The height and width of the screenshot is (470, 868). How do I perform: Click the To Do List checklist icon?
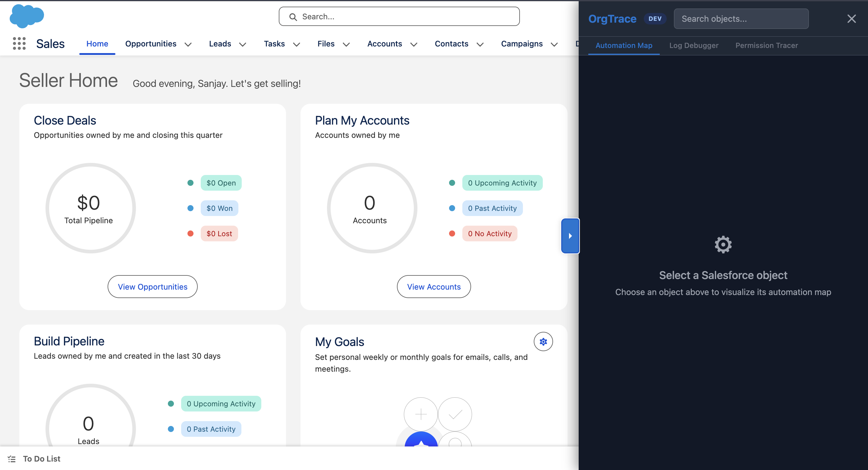coord(11,459)
